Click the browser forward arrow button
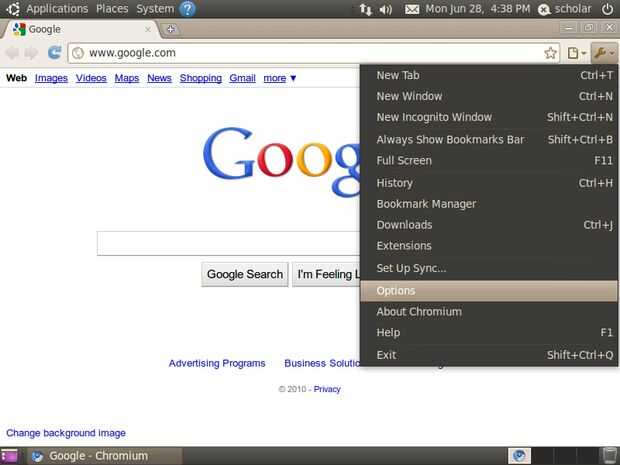620x465 pixels. tap(32, 53)
